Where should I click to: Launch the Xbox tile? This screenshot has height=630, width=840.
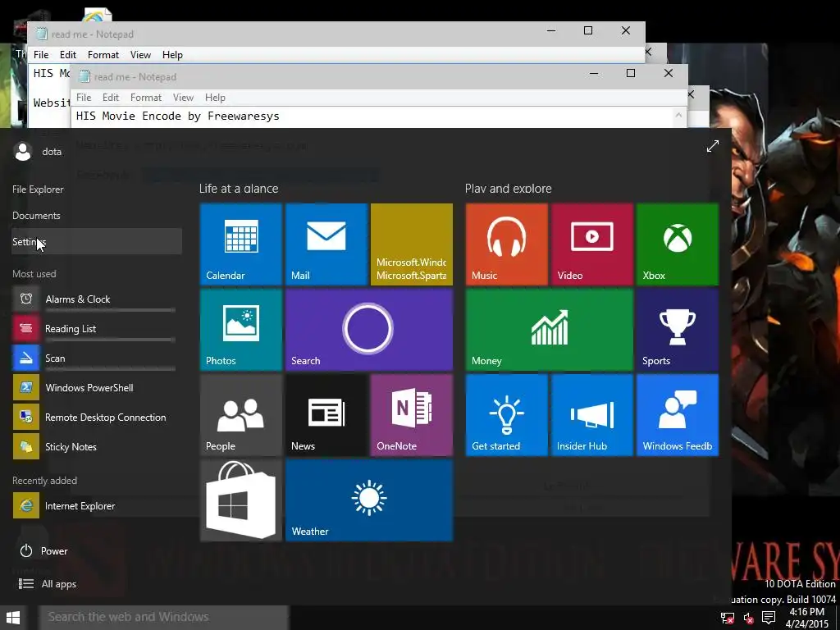pos(677,244)
